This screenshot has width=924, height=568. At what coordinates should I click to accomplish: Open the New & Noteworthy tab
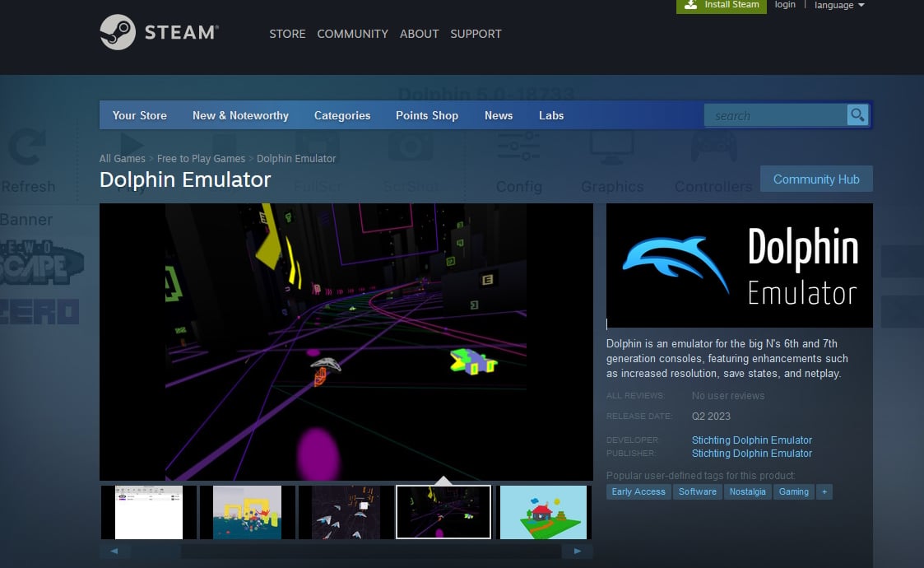[x=240, y=115]
